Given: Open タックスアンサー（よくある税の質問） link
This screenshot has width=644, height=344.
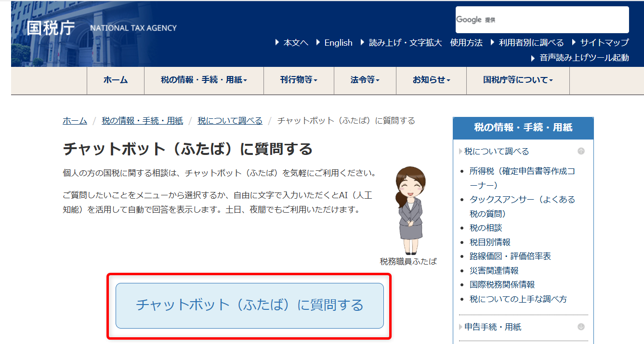Looking at the screenshot, I should click(522, 206).
